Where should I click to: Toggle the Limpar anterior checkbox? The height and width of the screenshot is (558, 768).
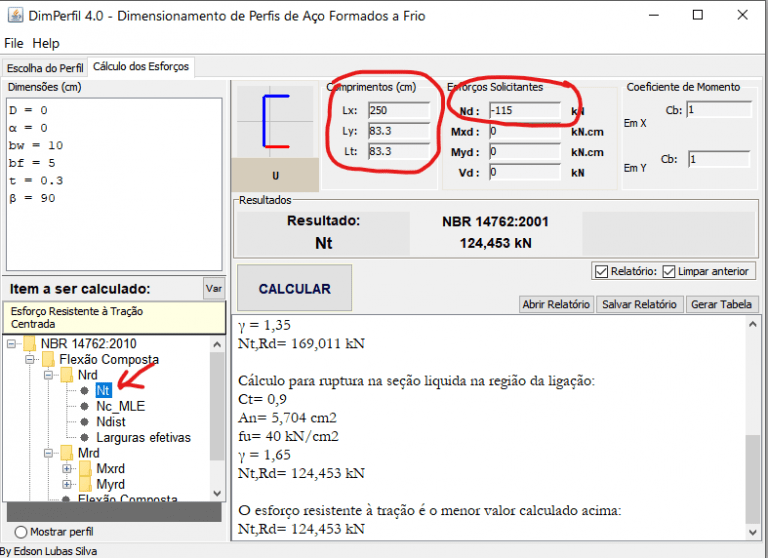click(x=669, y=271)
